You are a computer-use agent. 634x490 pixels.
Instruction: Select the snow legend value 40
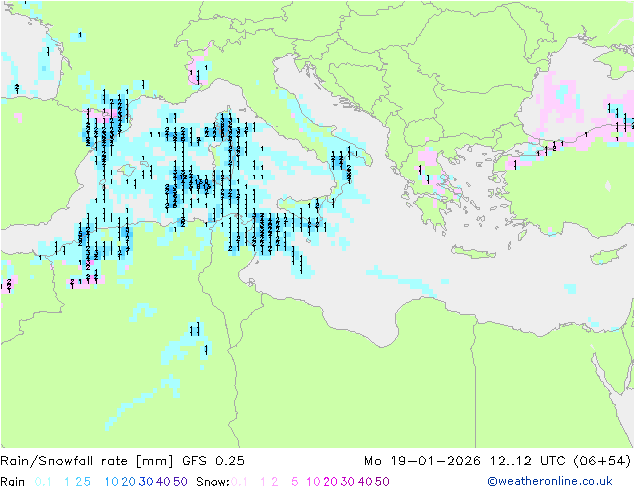pyautogui.click(x=365, y=482)
